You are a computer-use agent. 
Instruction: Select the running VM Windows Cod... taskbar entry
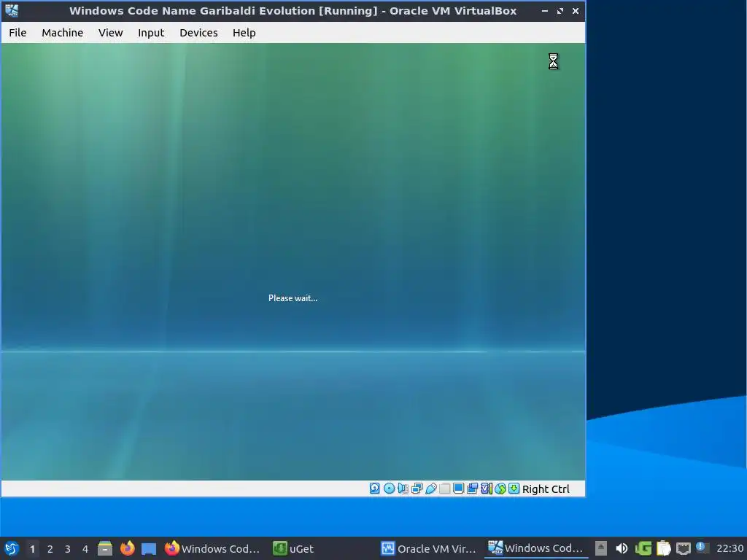536,548
